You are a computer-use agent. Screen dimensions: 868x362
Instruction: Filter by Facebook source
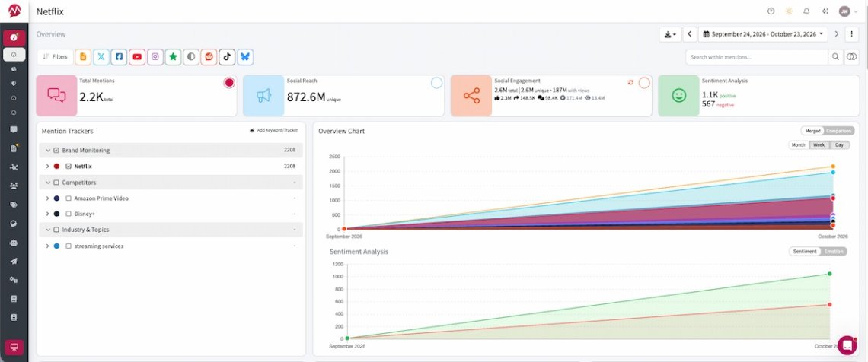coord(119,56)
